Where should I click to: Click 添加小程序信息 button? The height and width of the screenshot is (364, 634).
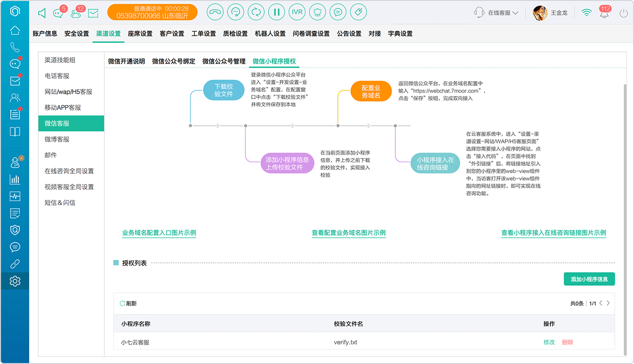tap(589, 279)
